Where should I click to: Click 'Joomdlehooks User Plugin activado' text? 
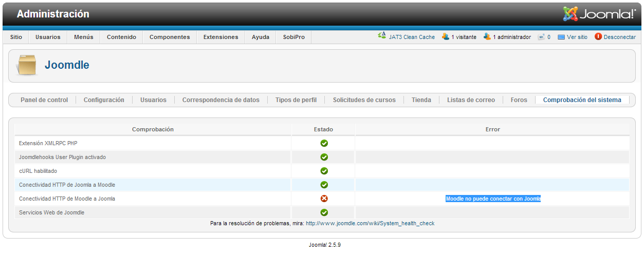pos(62,157)
